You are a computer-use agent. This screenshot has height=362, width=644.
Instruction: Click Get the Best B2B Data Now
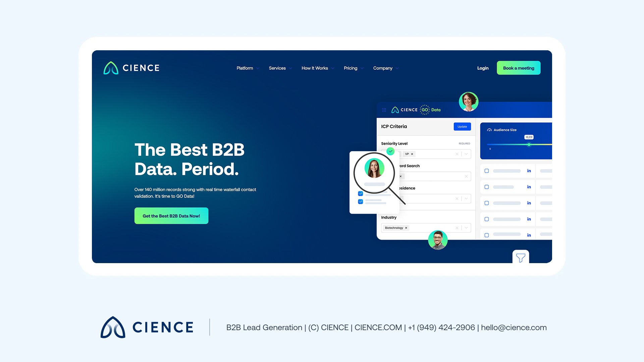(x=171, y=216)
